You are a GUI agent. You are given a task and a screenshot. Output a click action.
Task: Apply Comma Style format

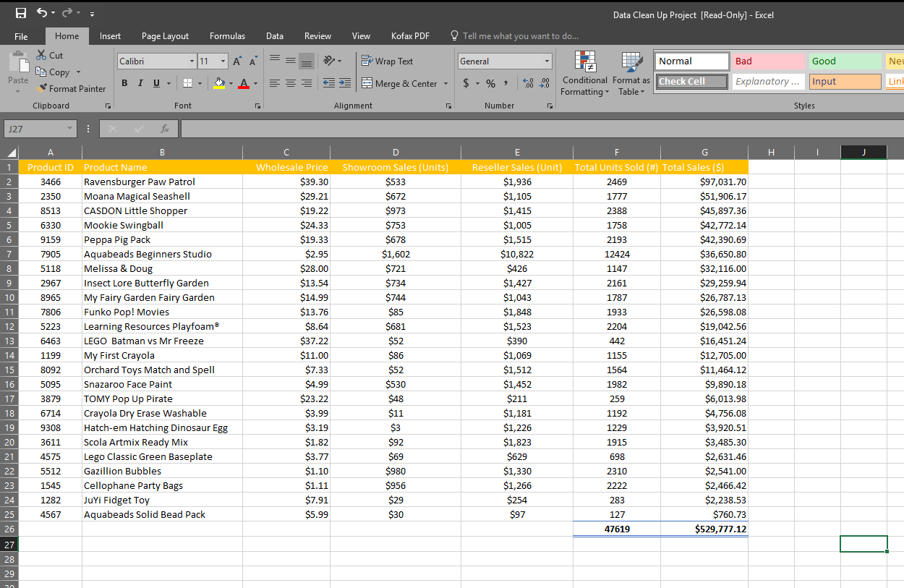pos(505,84)
